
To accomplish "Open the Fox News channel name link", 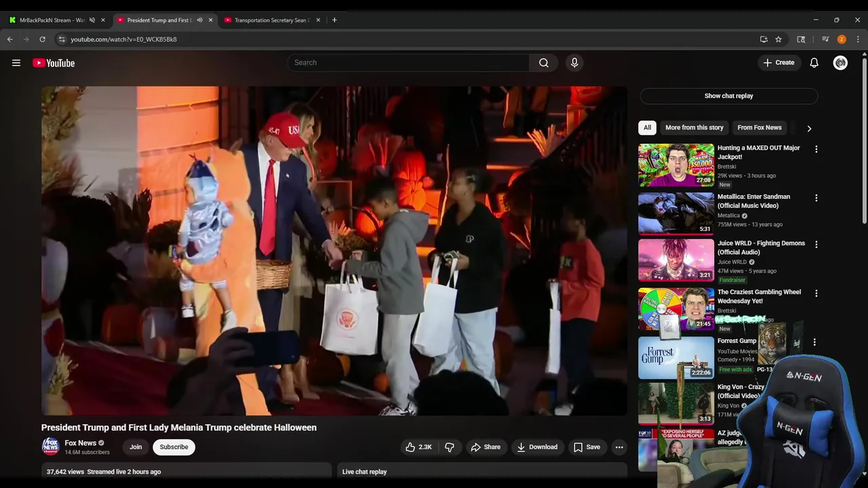I will 81,443.
